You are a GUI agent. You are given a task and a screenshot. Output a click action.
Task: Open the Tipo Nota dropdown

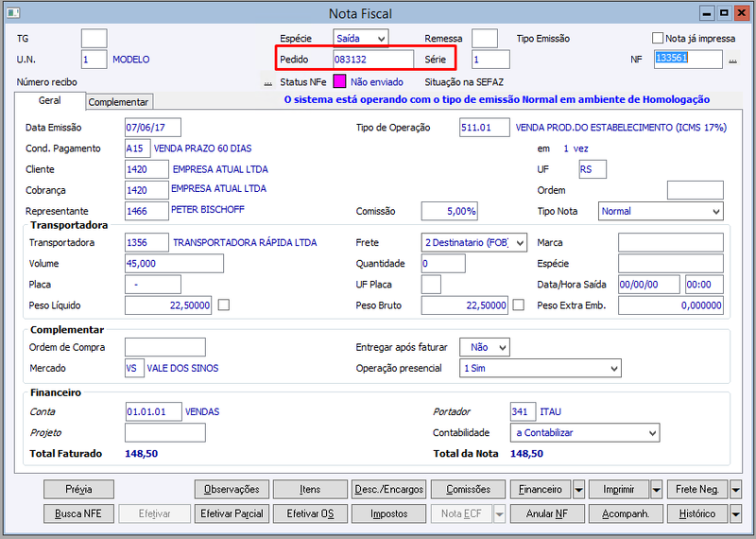click(x=661, y=212)
